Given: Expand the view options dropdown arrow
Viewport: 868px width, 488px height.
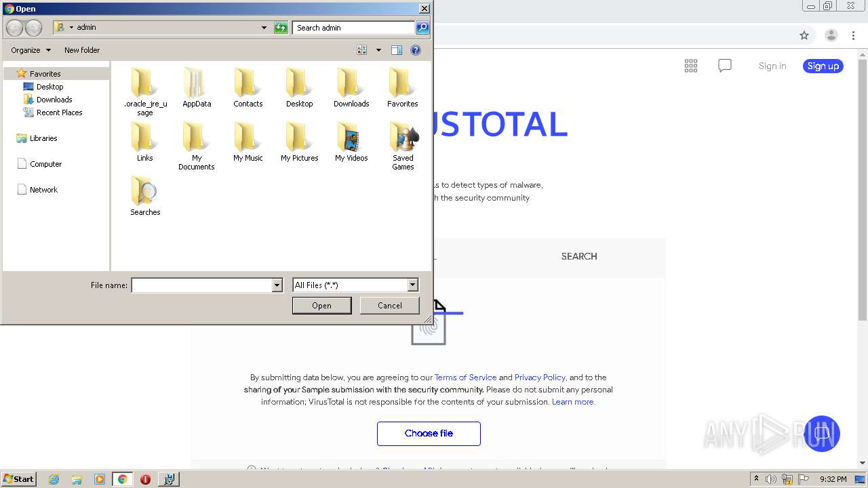Looking at the screenshot, I should pos(378,50).
